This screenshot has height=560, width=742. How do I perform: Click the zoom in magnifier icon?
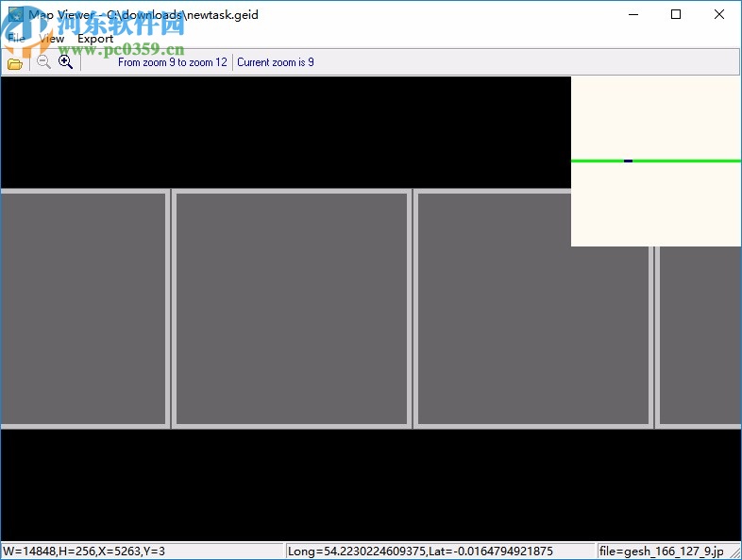click(65, 62)
